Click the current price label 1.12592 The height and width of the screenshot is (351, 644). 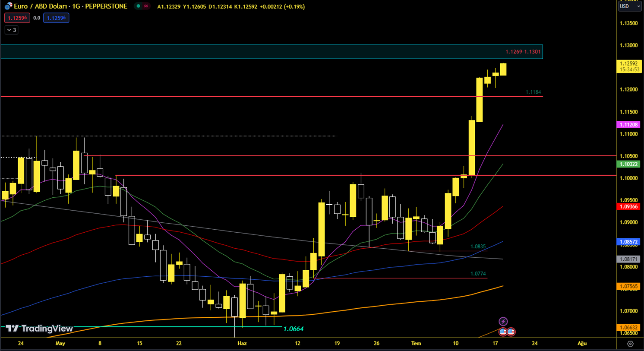(x=629, y=63)
